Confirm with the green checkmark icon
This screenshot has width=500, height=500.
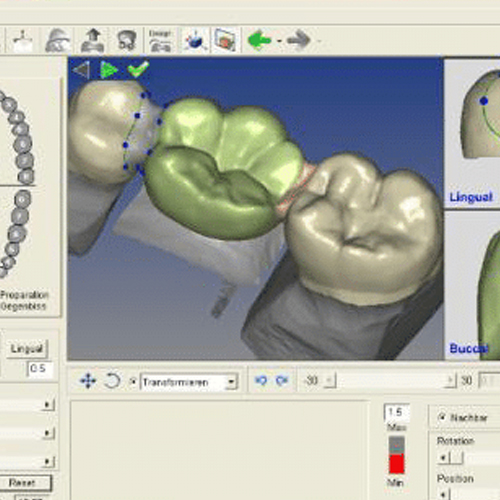138,69
